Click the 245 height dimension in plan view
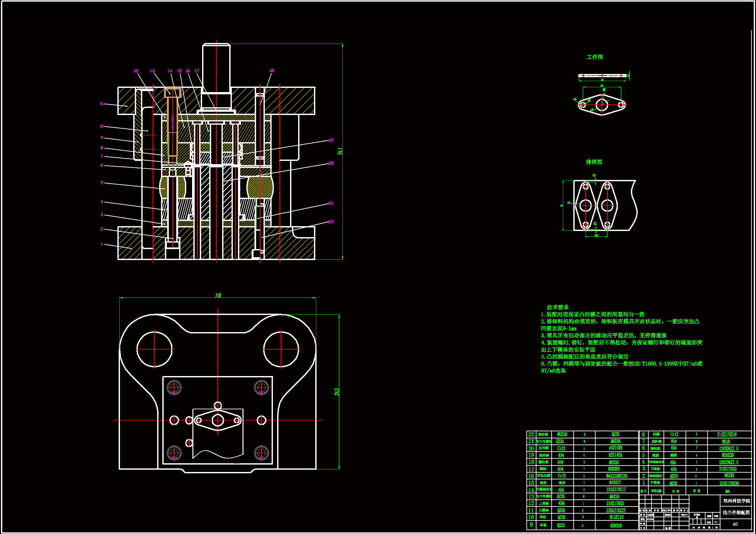The width and height of the screenshot is (756, 534). pyautogui.click(x=337, y=392)
